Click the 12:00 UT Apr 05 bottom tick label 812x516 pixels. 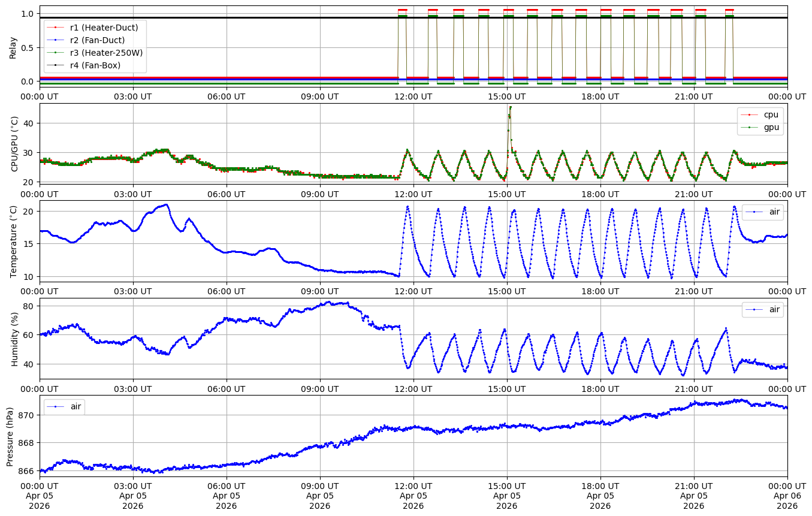413,496
